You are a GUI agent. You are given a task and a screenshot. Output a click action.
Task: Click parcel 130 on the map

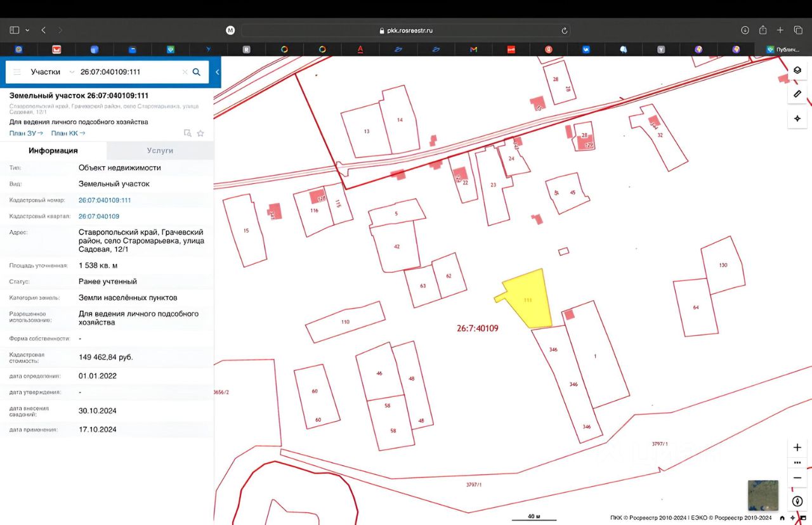723,265
